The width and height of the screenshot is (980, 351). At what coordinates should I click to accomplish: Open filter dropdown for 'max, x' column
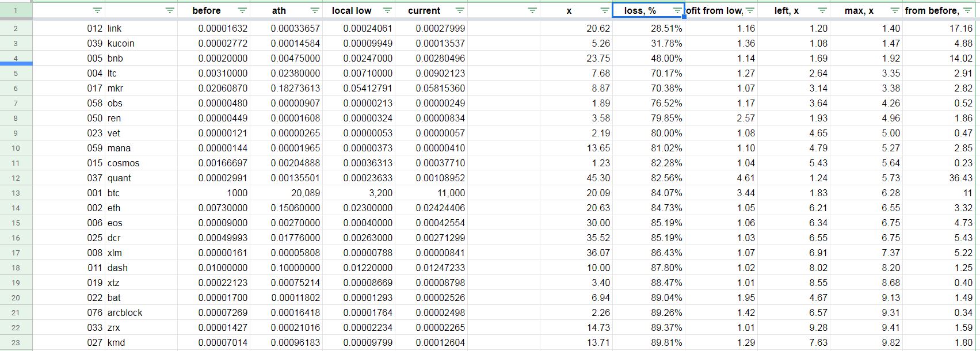coord(895,10)
